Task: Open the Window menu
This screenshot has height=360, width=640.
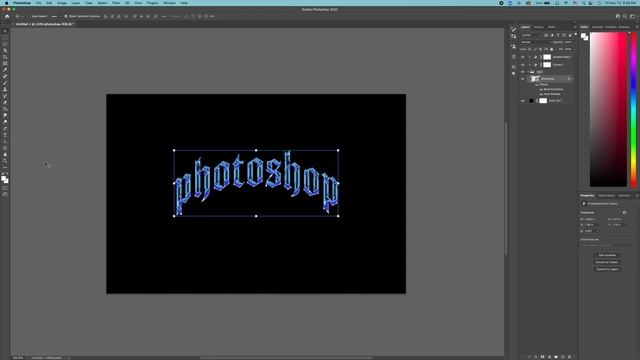Action: [x=169, y=3]
